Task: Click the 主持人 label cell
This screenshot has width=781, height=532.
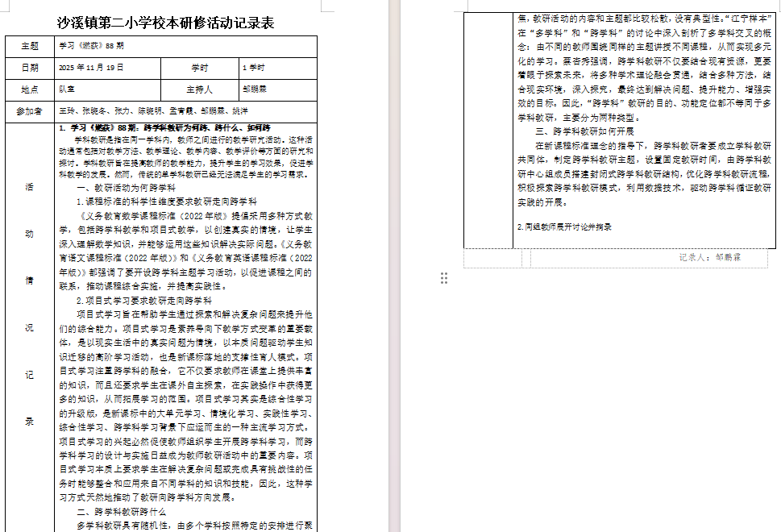Action: (x=199, y=89)
